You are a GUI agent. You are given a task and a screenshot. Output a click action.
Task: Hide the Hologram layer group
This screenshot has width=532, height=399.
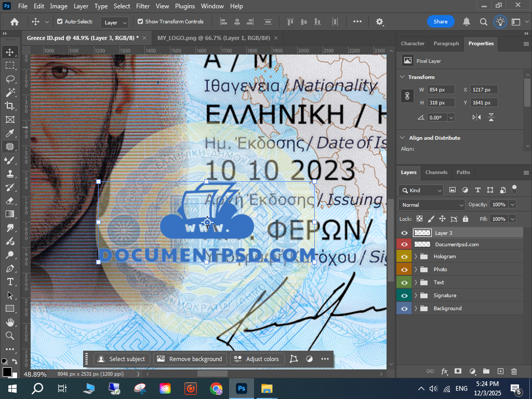(404, 257)
